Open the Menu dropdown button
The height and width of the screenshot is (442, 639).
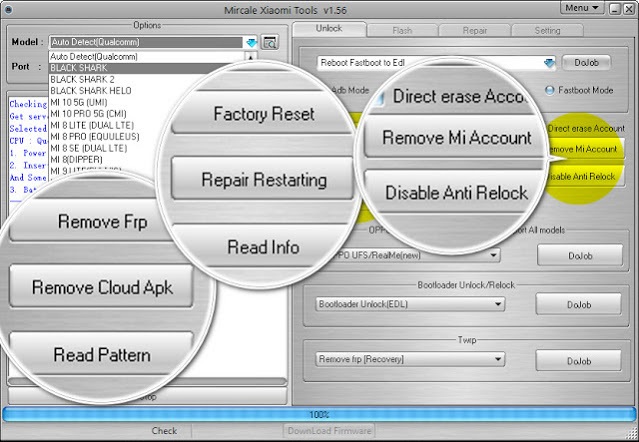582,8
